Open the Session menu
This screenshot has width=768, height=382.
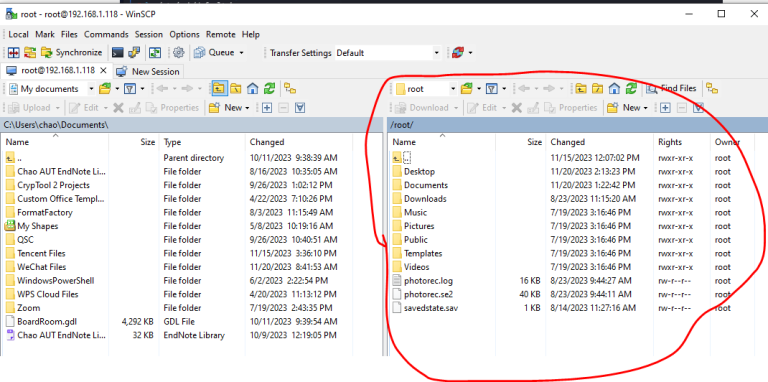pyautogui.click(x=149, y=34)
